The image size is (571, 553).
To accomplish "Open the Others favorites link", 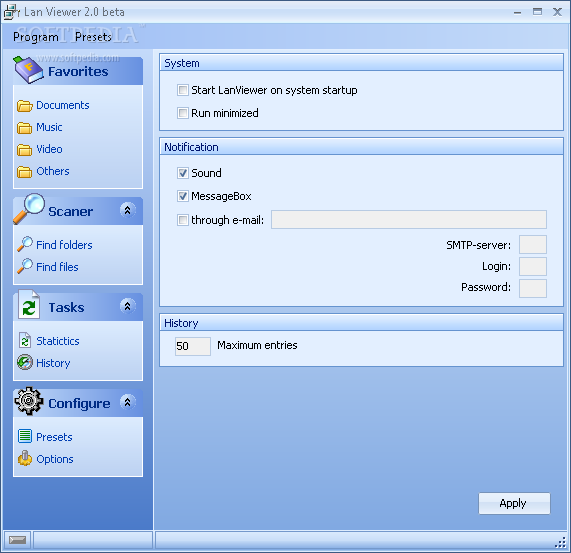I will (53, 171).
